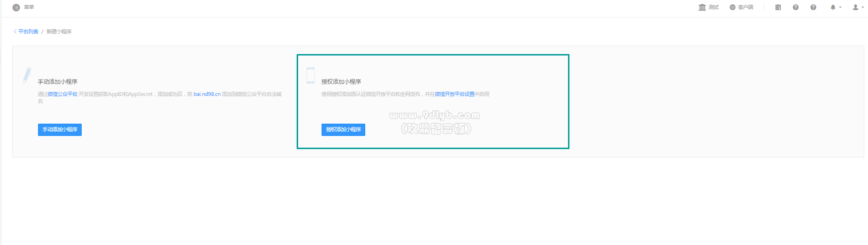868x245 pixels.
Task: Click the 新建小程序 breadcrumb text
Action: (59, 32)
